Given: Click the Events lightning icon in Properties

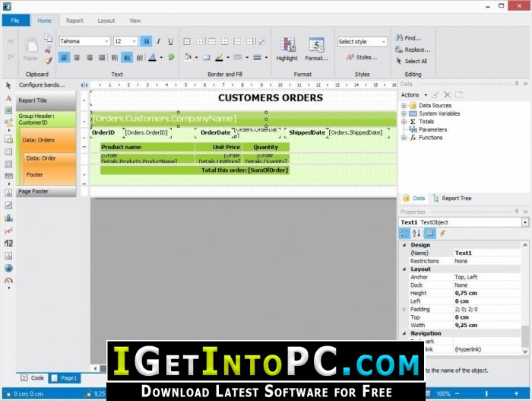Looking at the screenshot, I should pyautogui.click(x=442, y=233).
